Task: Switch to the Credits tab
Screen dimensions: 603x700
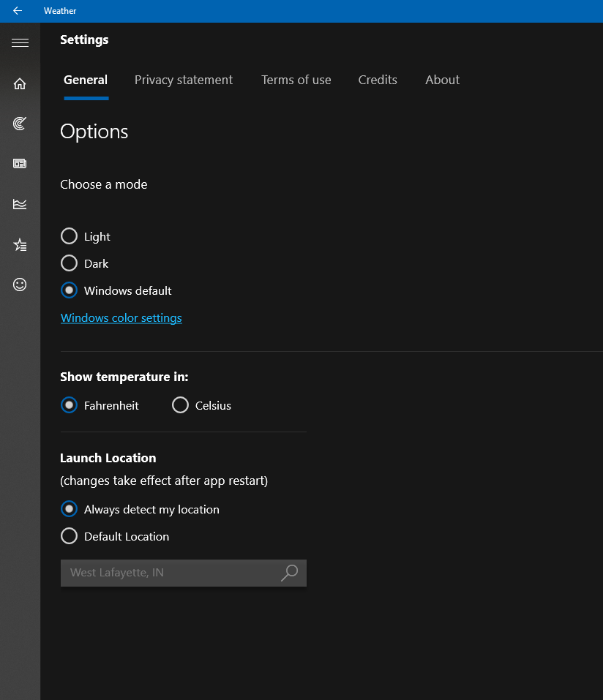Action: 378,80
